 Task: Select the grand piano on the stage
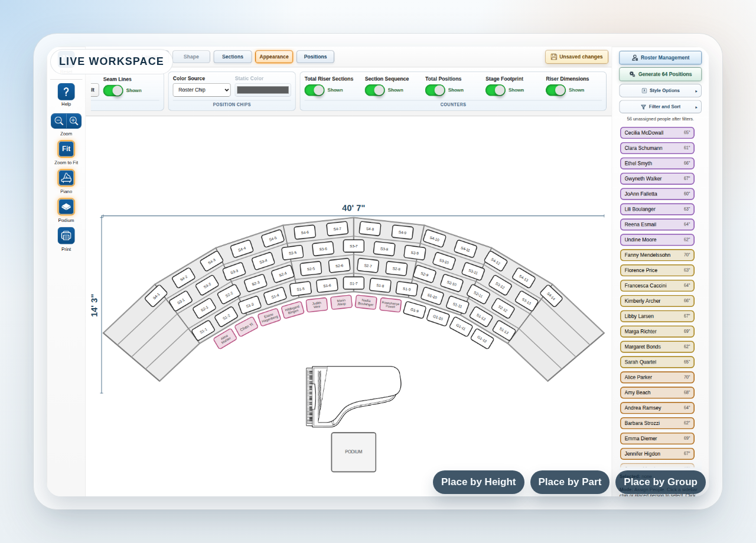tap(353, 396)
